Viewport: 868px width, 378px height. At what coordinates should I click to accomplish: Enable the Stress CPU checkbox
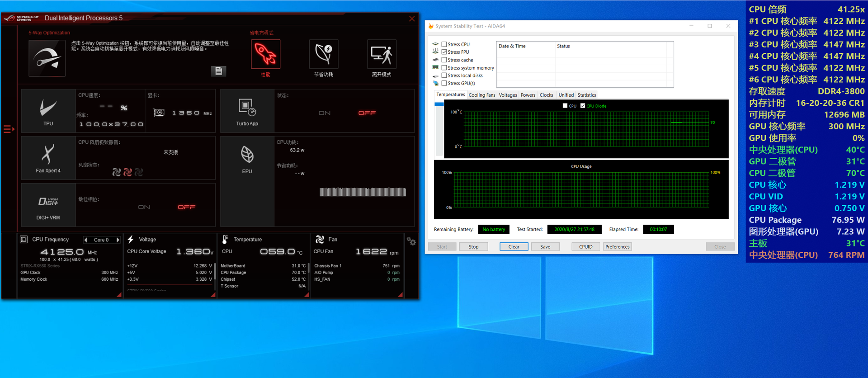point(444,44)
